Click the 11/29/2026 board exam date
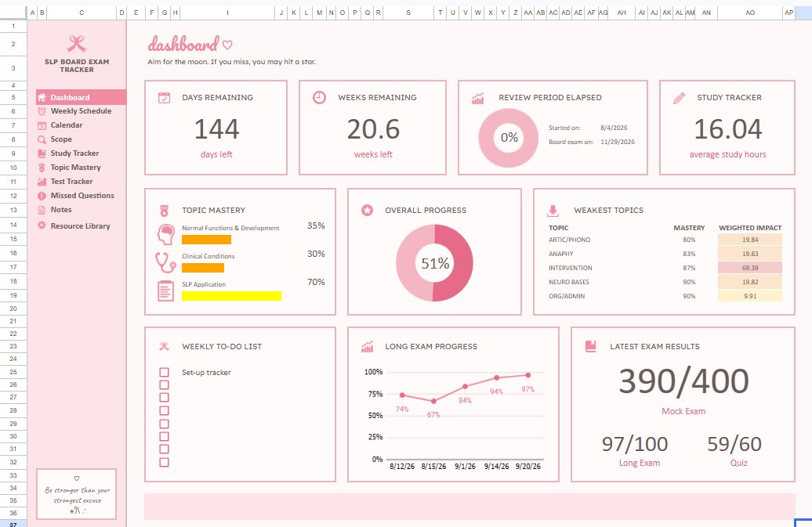Viewport: 812px width, 527px height. click(x=618, y=142)
